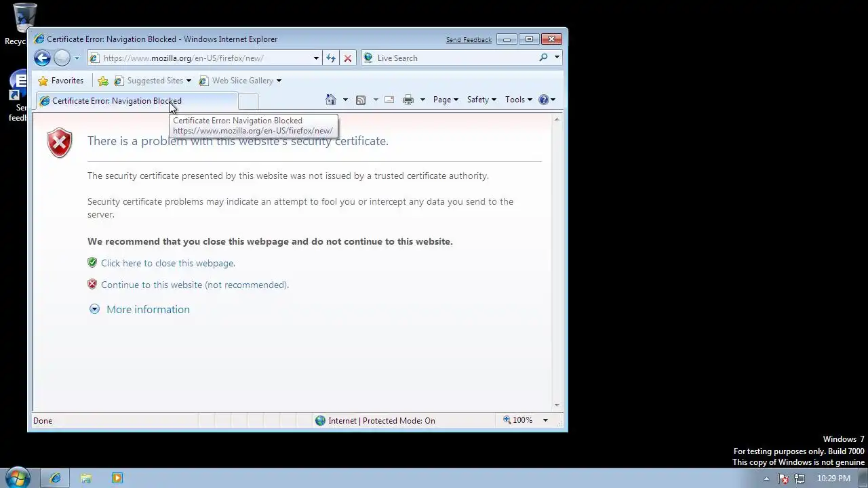
Task: Click the Read Mail envelope icon
Action: point(389,100)
